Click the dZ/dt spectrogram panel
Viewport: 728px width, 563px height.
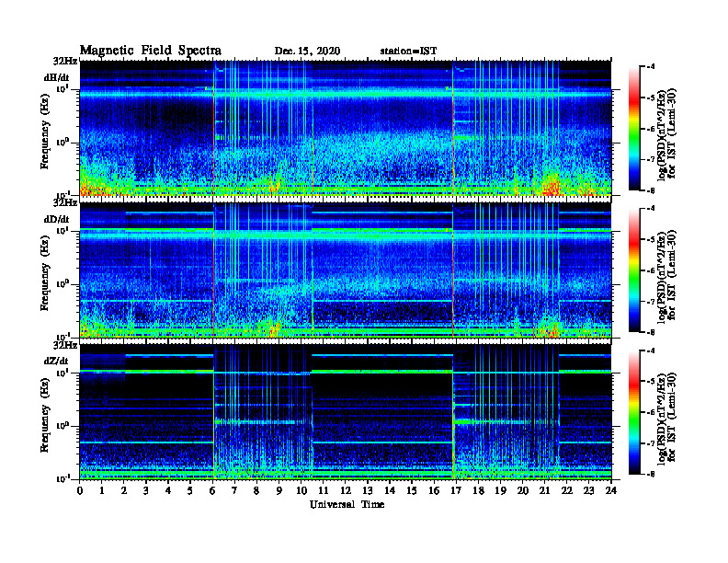(x=346, y=411)
